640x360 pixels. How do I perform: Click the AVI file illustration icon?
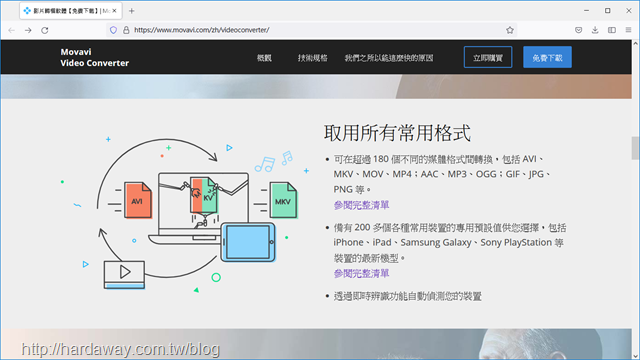point(138,200)
